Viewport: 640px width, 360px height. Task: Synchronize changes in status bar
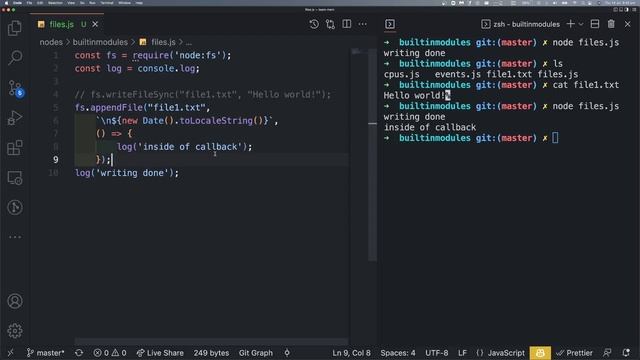(79, 353)
